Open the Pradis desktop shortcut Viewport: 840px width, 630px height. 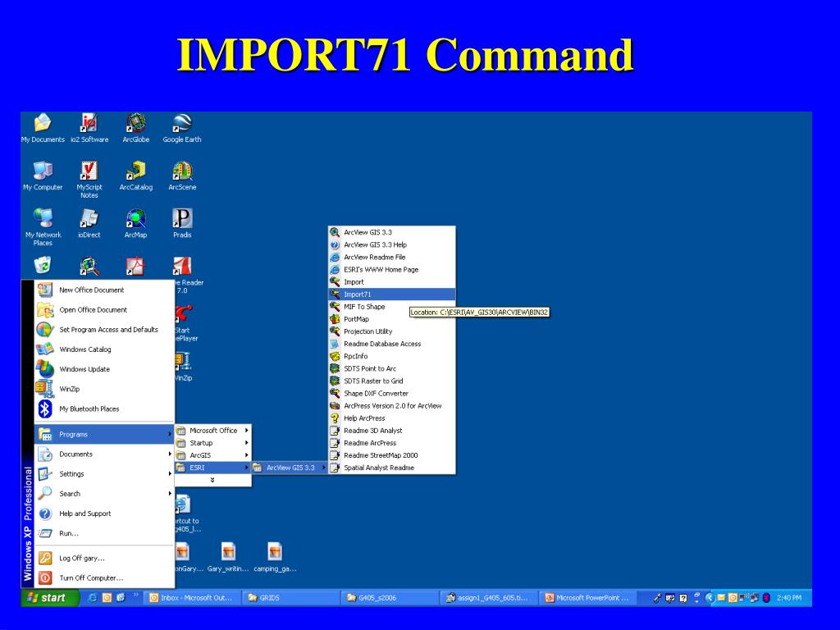coord(182,223)
